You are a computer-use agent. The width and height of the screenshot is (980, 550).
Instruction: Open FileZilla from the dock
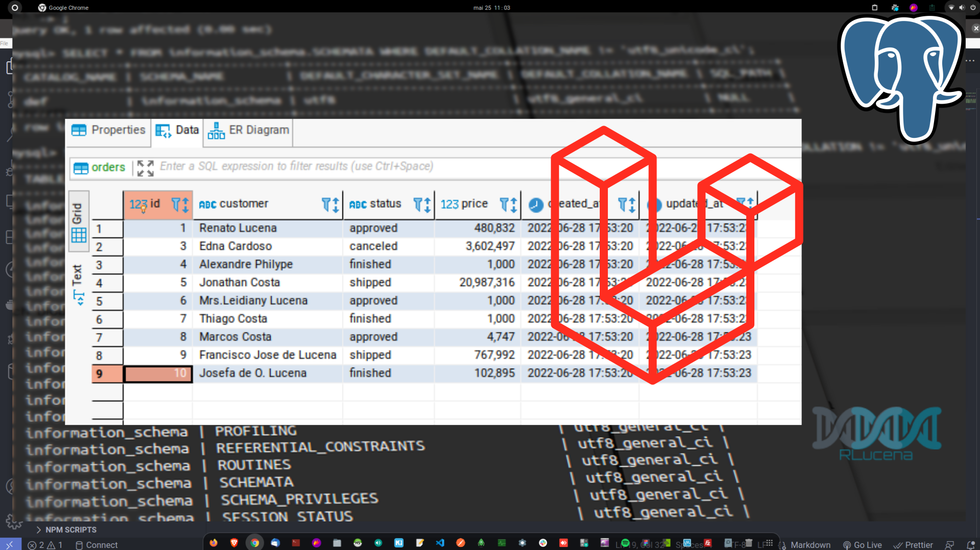pyautogui.click(x=708, y=543)
